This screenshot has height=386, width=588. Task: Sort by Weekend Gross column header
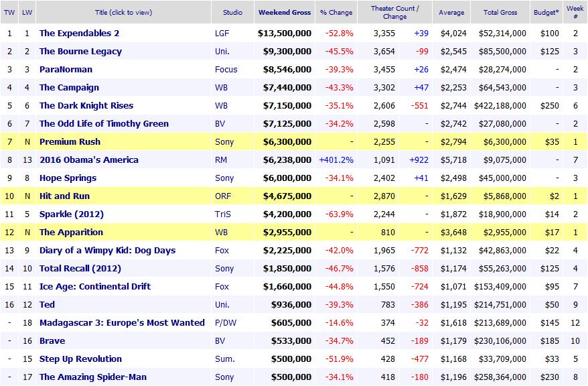tap(285, 12)
